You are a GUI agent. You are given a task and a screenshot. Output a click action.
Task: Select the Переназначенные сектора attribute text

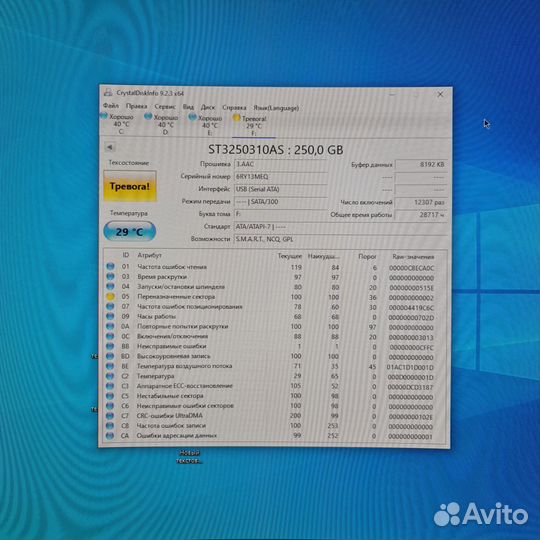(x=176, y=297)
